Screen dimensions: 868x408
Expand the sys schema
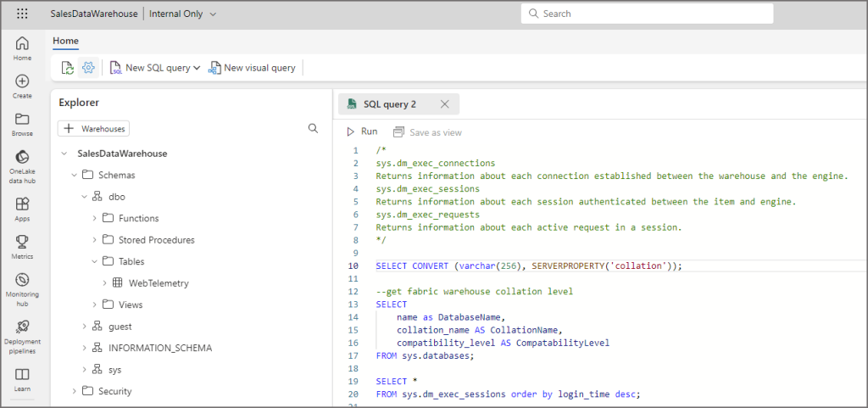(x=84, y=369)
